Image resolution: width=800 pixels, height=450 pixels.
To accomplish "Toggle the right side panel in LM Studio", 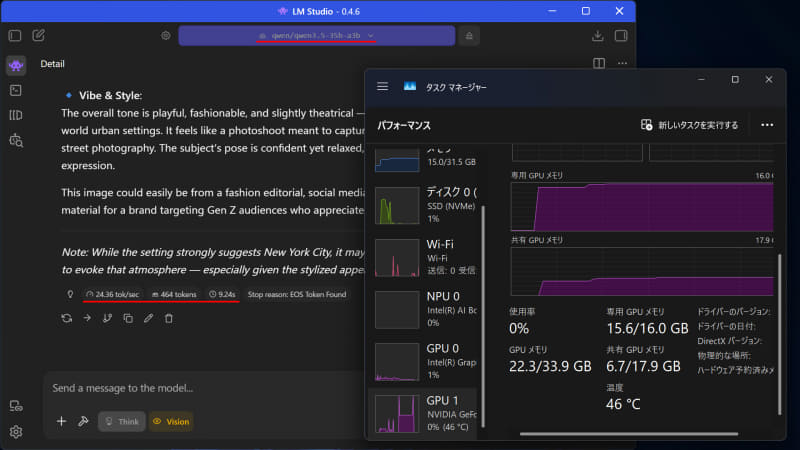I will 621,36.
